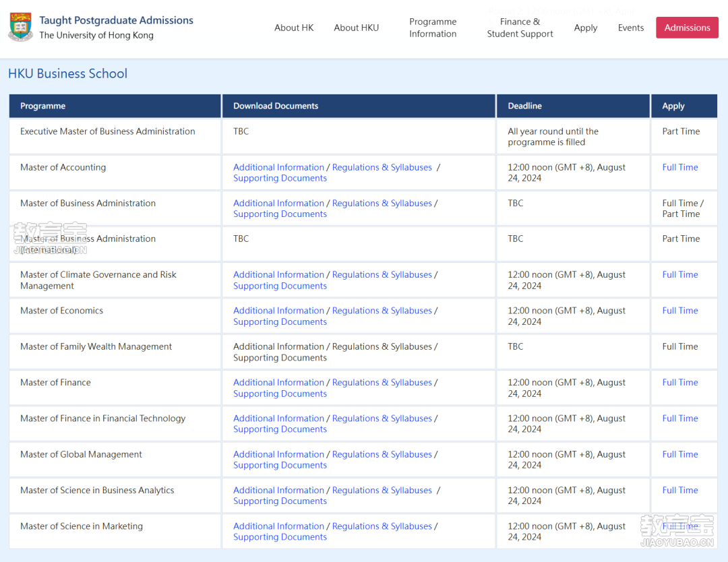The width and height of the screenshot is (728, 562).
Task: Open Additional Information for Master of Business Administration
Action: click(278, 204)
